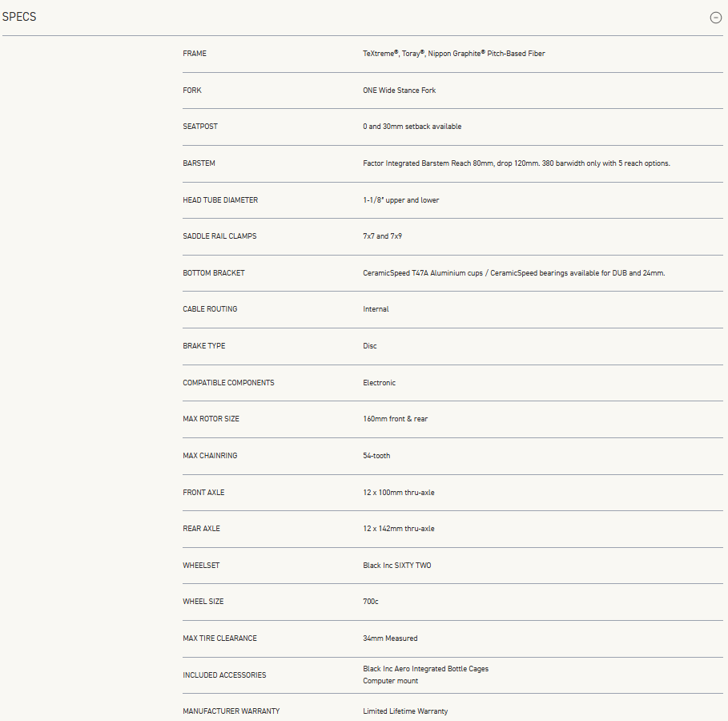Select the Black Inc SIXTY TWO value
This screenshot has height=721, width=728.
397,565
